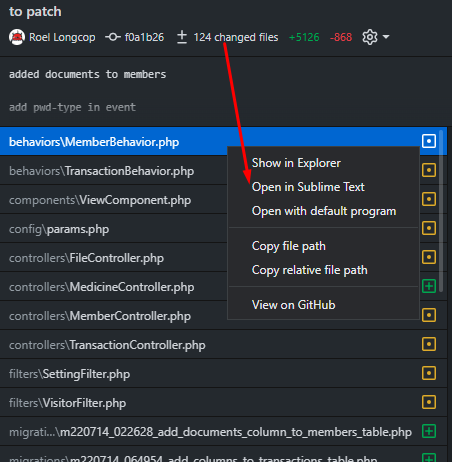This screenshot has height=462, width=452.
Task: Select Copy file path menu entry
Action: 323,246
